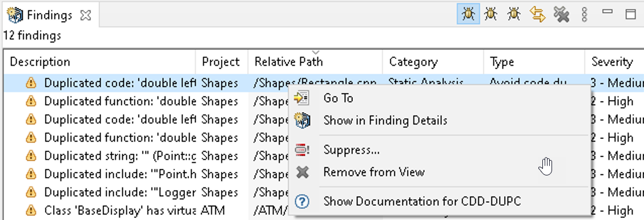Click the second bug icon in toolbar
The height and width of the screenshot is (220, 644).
[490, 14]
